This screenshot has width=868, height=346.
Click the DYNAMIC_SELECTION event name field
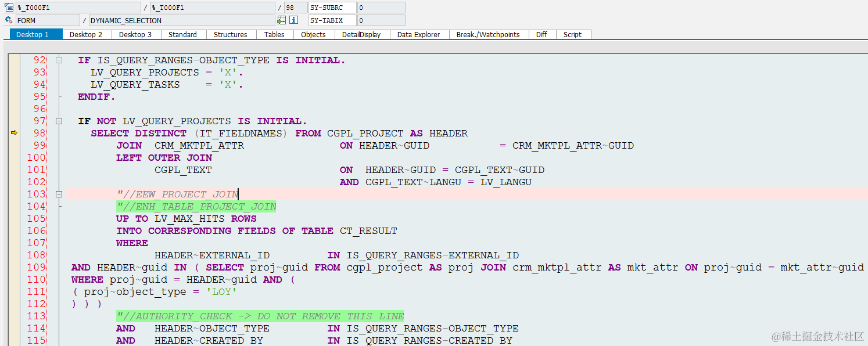pyautogui.click(x=181, y=20)
